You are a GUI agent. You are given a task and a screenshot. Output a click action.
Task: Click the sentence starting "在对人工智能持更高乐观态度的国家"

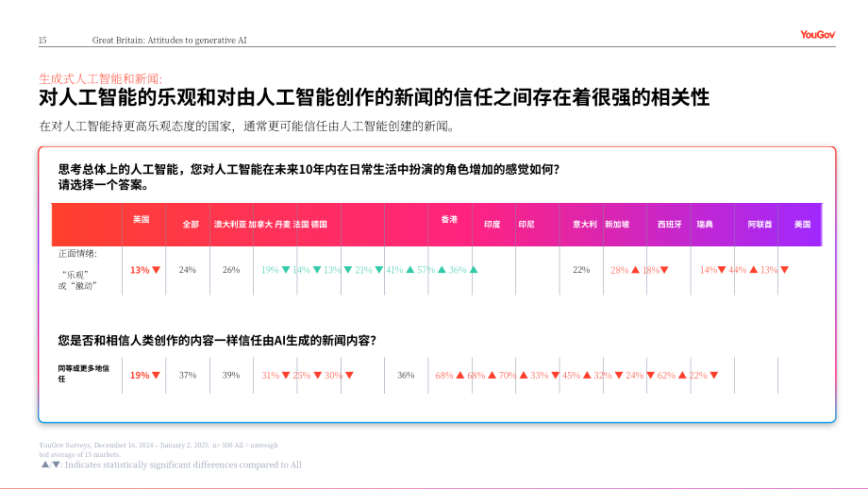pos(248,126)
